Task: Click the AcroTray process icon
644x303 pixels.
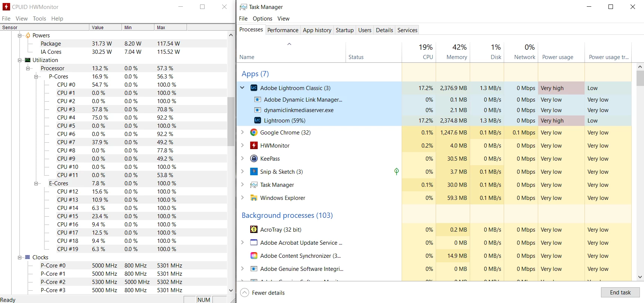Action: coord(254,229)
